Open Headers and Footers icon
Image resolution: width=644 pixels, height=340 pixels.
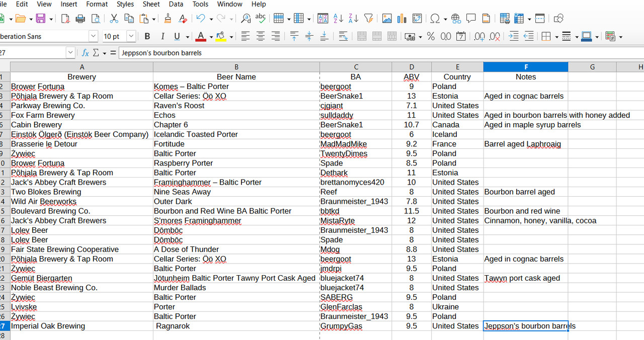tap(487, 19)
